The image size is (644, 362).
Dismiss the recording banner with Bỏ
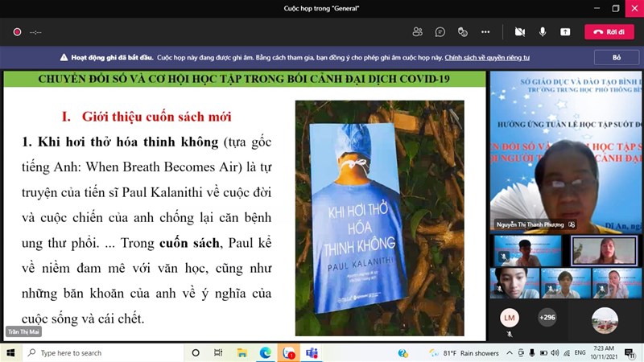coord(617,57)
